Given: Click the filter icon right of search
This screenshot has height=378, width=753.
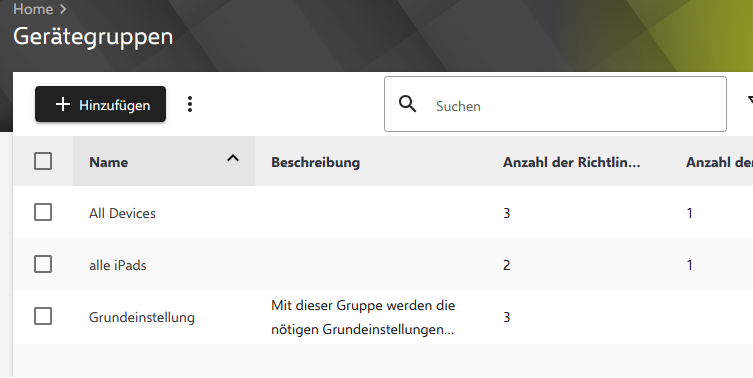Looking at the screenshot, I should click(x=750, y=101).
